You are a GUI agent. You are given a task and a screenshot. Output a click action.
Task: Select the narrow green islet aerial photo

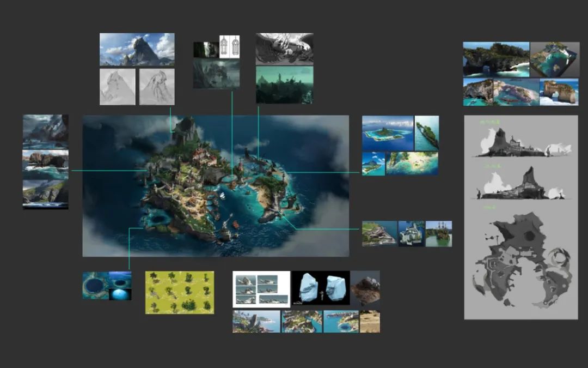pos(427,134)
